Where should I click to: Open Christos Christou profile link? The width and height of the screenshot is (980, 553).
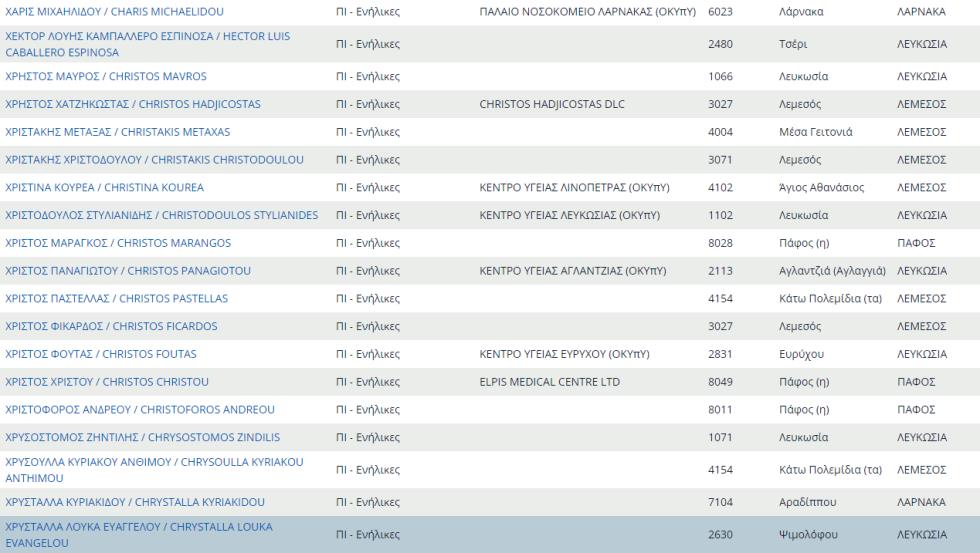point(107,382)
